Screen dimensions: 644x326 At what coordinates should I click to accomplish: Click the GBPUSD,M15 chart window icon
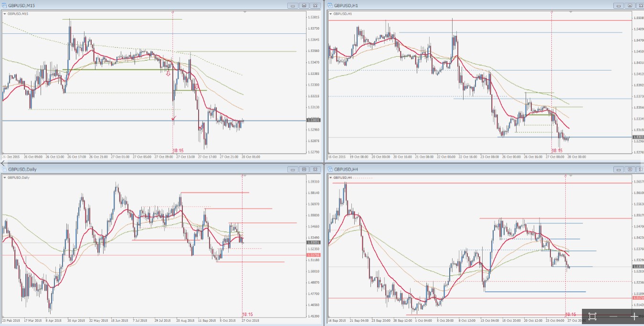coord(4,5)
